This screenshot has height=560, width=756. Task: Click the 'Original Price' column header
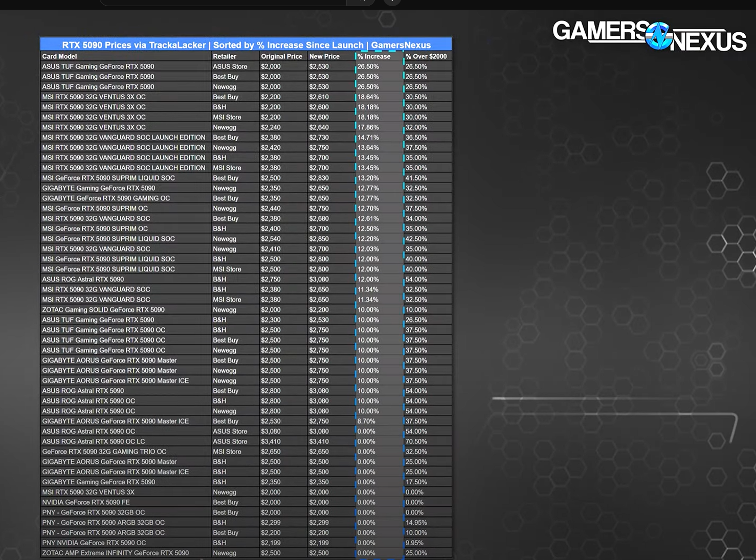click(281, 56)
